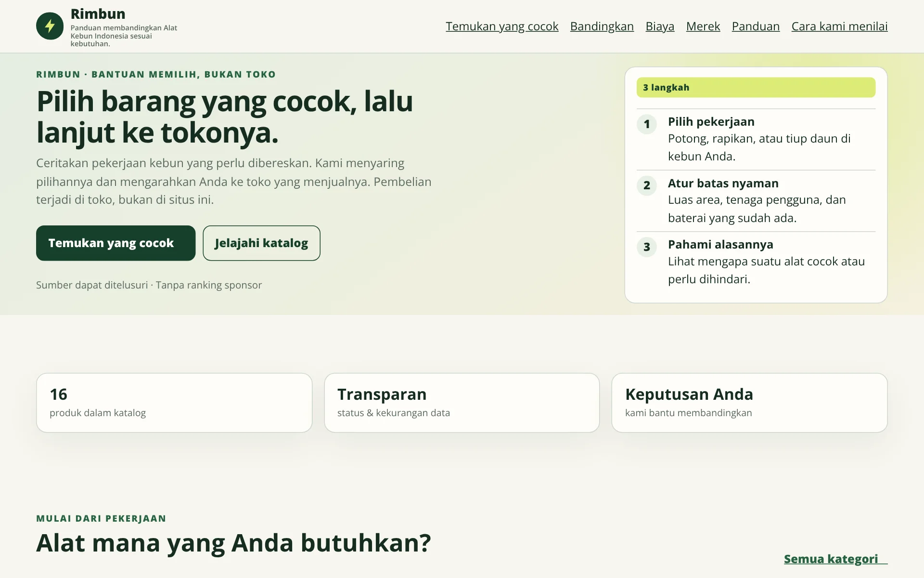Click the Sumber dapat ditelusuri note
Screen dimensions: 924x578
[149, 285]
